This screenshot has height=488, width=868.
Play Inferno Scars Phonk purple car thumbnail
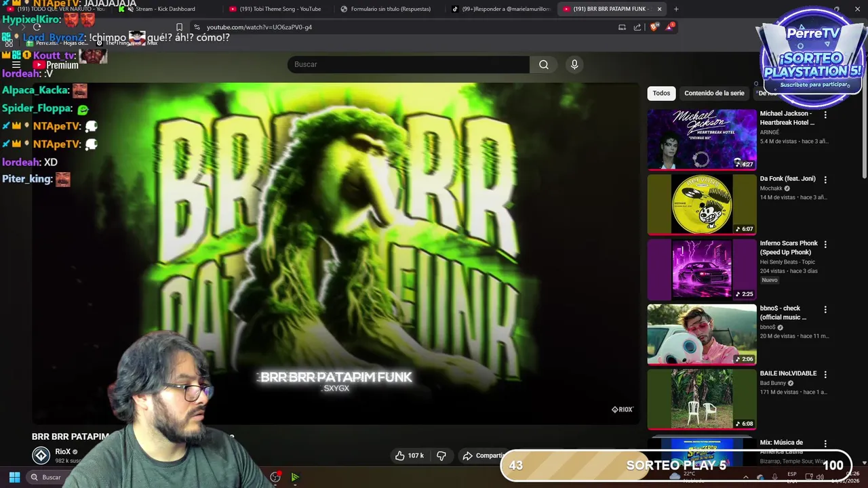pyautogui.click(x=702, y=270)
